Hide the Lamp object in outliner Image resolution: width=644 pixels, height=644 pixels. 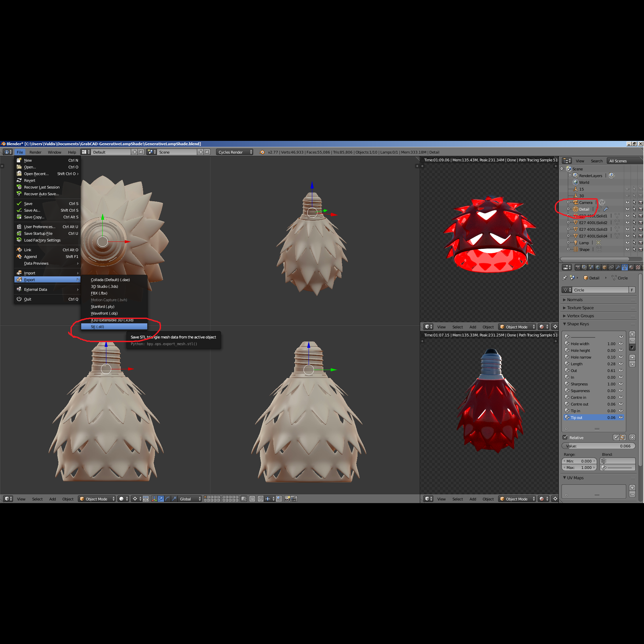pos(627,243)
